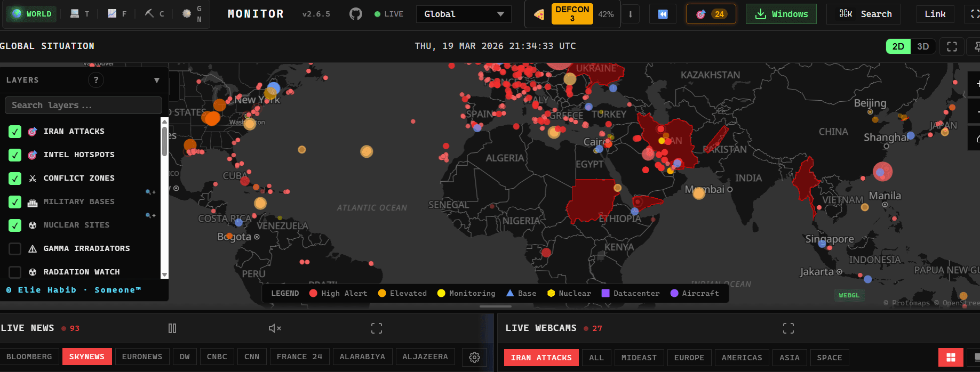
Task: Switch webcams to red grid view
Action: [951, 358]
